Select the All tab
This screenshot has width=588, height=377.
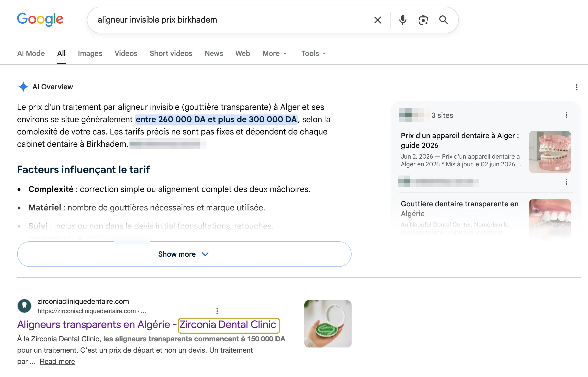pyautogui.click(x=61, y=53)
